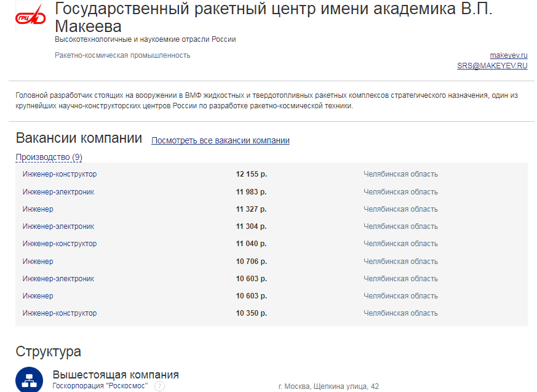Open Инженер-конструктор vacancy with 10 350 р.
Image resolution: width=537 pixels, height=392 pixels.
[60, 313]
